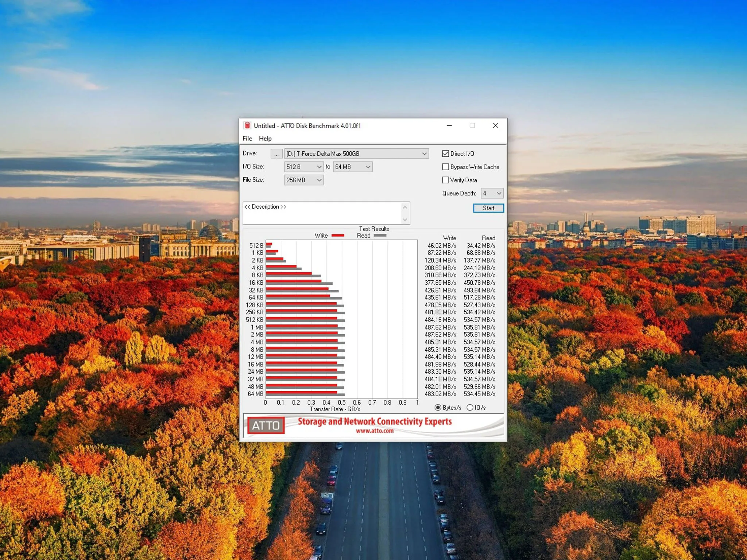Click the 34.42 MB/s read value
Viewport: 747px width, 560px height.
[x=481, y=246]
